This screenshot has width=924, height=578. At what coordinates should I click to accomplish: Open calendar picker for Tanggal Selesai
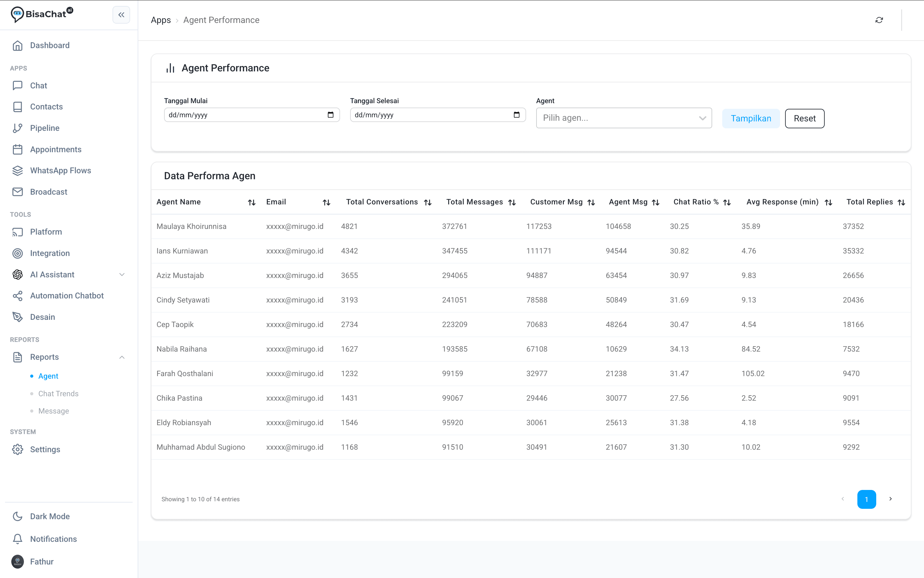(516, 115)
